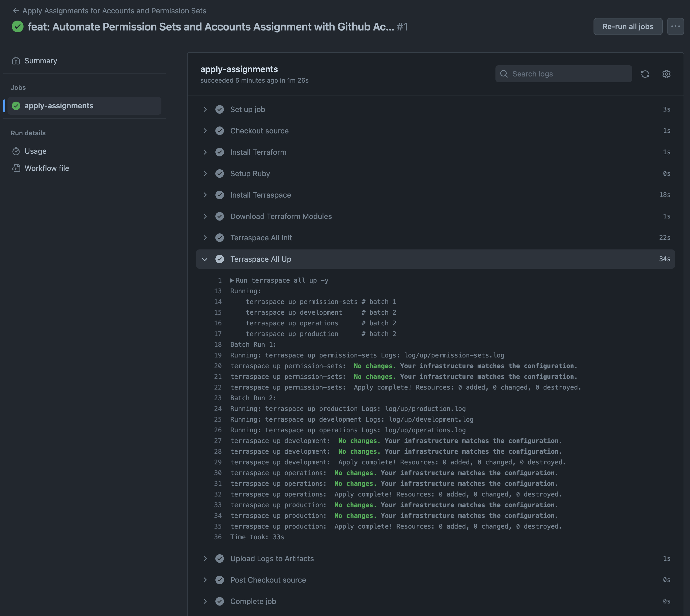690x616 pixels.
Task: Expand the Download Terraform Modules step
Action: [205, 216]
